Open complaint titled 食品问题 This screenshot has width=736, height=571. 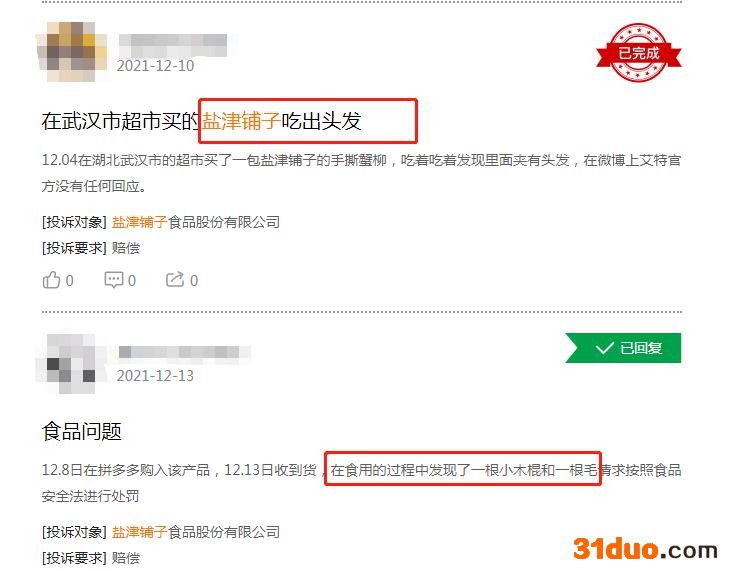(x=82, y=431)
